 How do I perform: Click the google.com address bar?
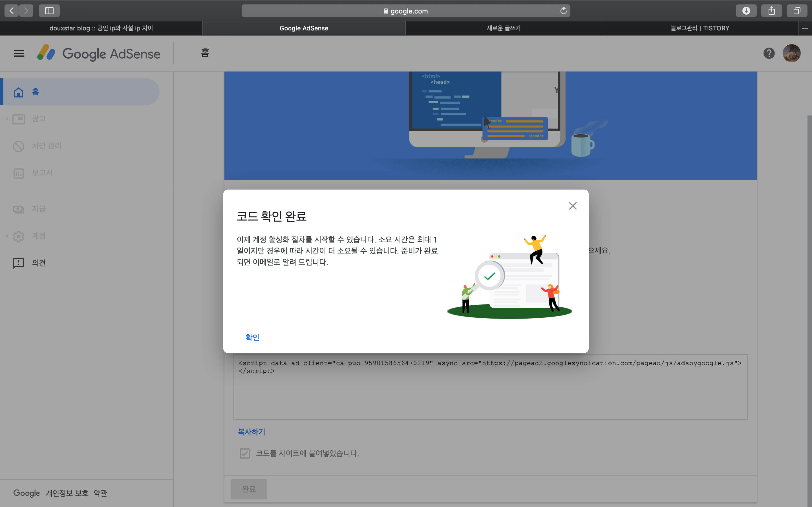coord(405,11)
